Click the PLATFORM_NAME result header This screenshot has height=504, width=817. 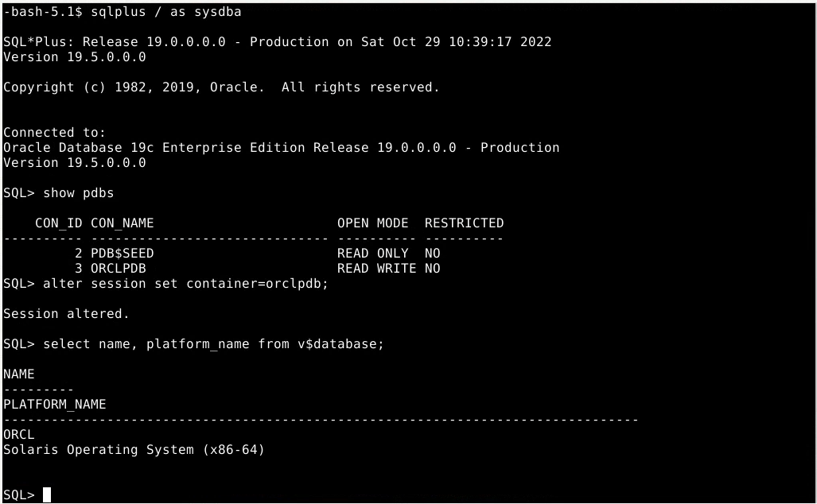coord(54,405)
